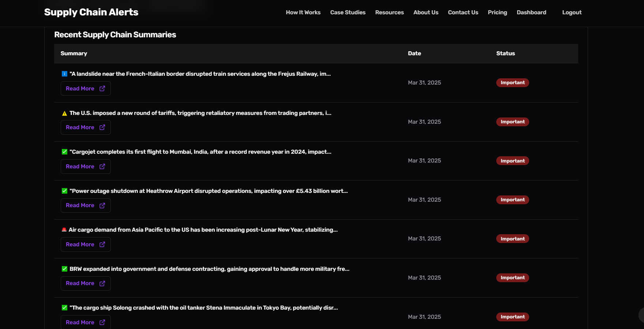
Task: Click the green check icon beside Solong crash summary
Action: point(64,308)
